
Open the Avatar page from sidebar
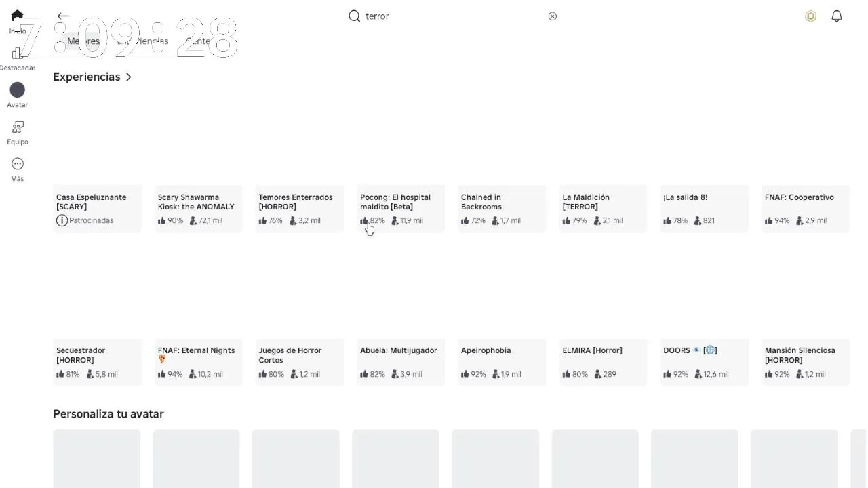click(18, 90)
